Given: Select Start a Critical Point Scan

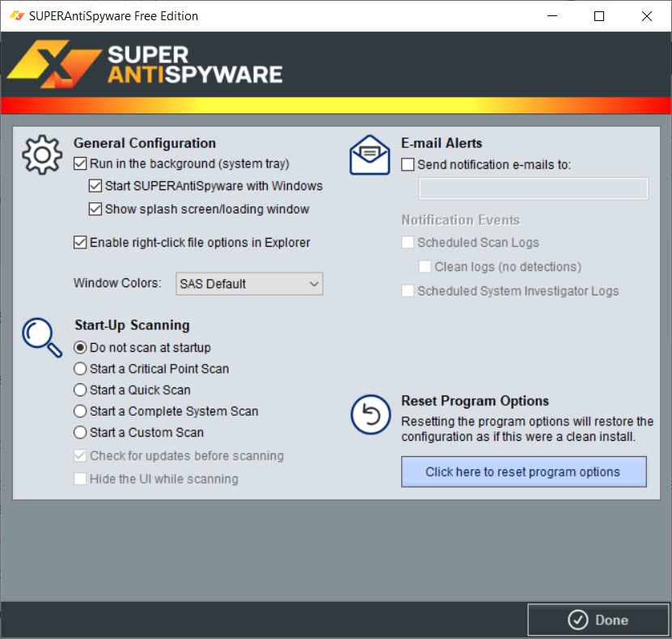Looking at the screenshot, I should pos(80,369).
